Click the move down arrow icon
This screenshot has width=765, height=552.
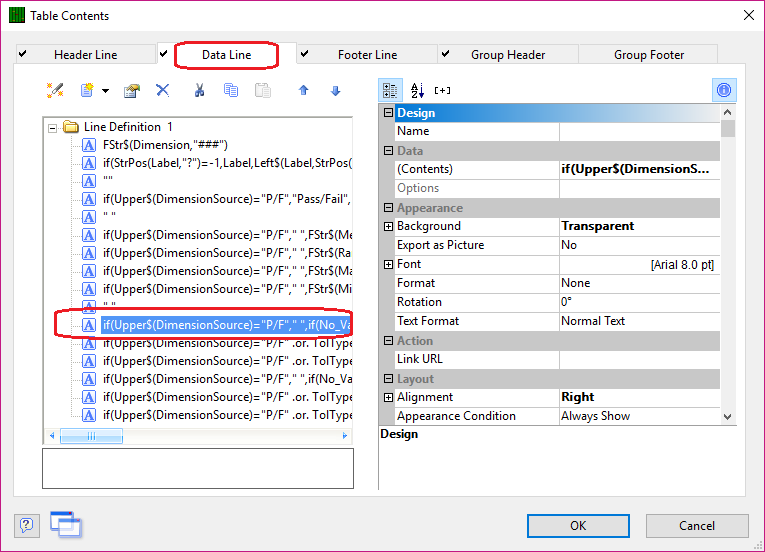(x=335, y=91)
